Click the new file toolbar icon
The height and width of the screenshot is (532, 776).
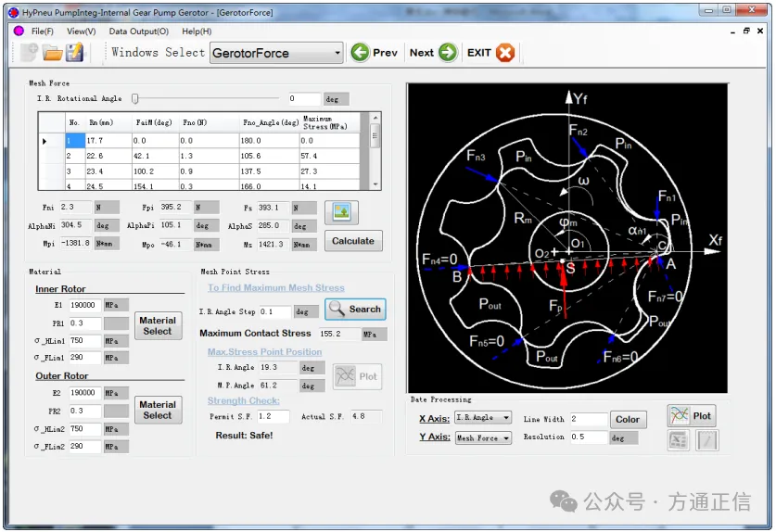click(29, 52)
